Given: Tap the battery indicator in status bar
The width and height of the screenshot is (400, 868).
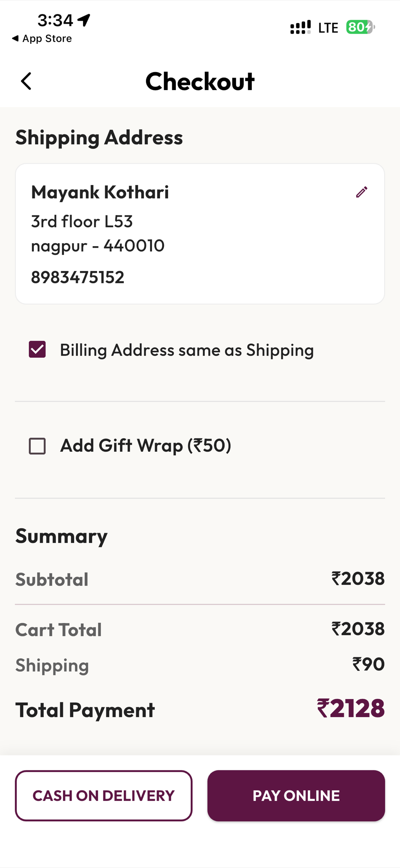Looking at the screenshot, I should pyautogui.click(x=360, y=27).
